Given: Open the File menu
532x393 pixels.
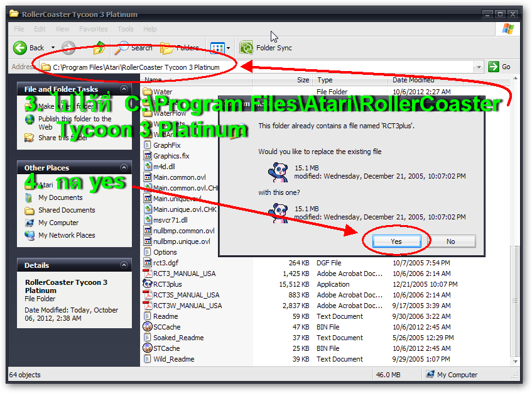Looking at the screenshot, I should (19, 29).
